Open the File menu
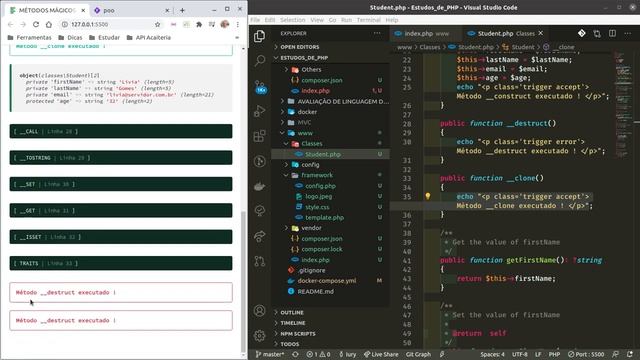 (255, 20)
